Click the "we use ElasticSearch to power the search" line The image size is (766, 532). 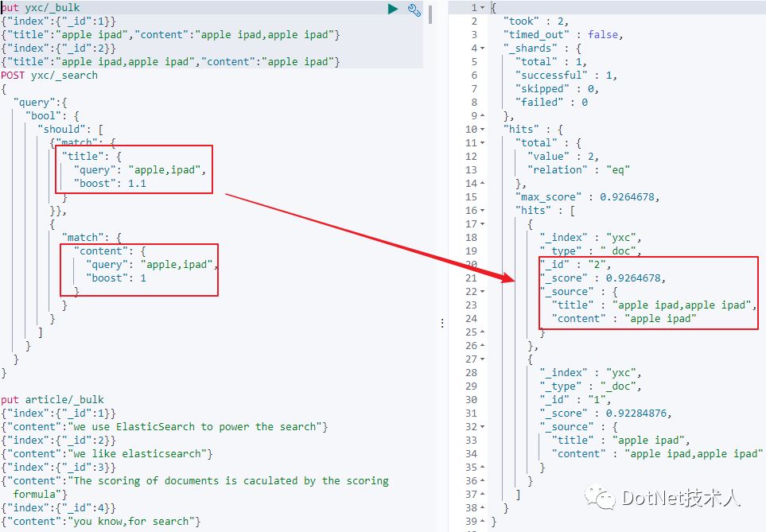165,426
